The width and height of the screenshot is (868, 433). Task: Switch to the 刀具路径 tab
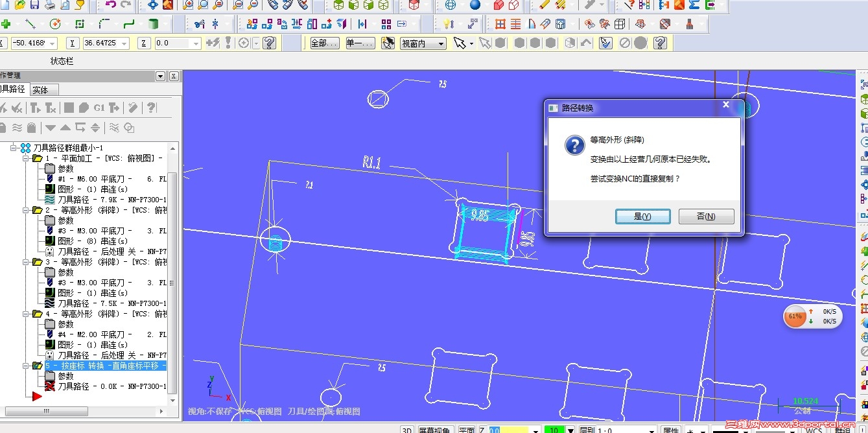(13, 89)
